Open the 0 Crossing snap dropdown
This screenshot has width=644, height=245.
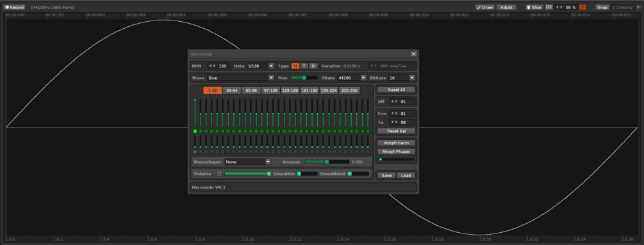coord(626,8)
